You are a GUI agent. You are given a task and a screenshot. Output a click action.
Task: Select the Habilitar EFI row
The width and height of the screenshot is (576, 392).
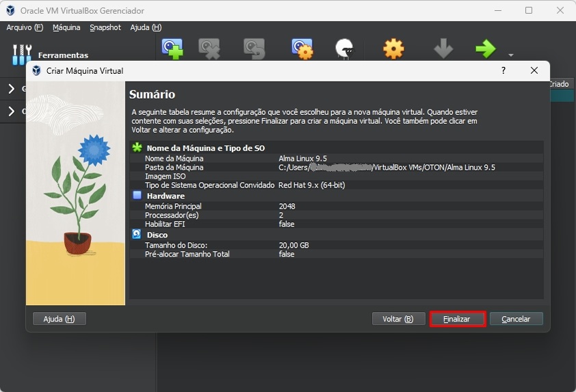click(336, 224)
